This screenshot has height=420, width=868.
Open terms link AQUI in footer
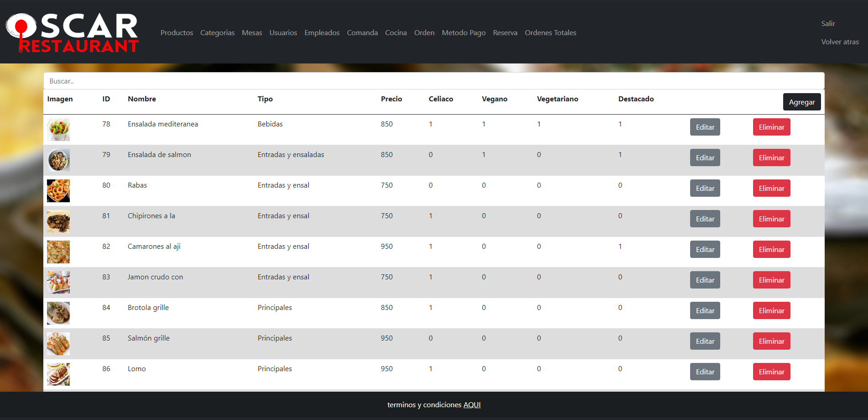pos(472,405)
